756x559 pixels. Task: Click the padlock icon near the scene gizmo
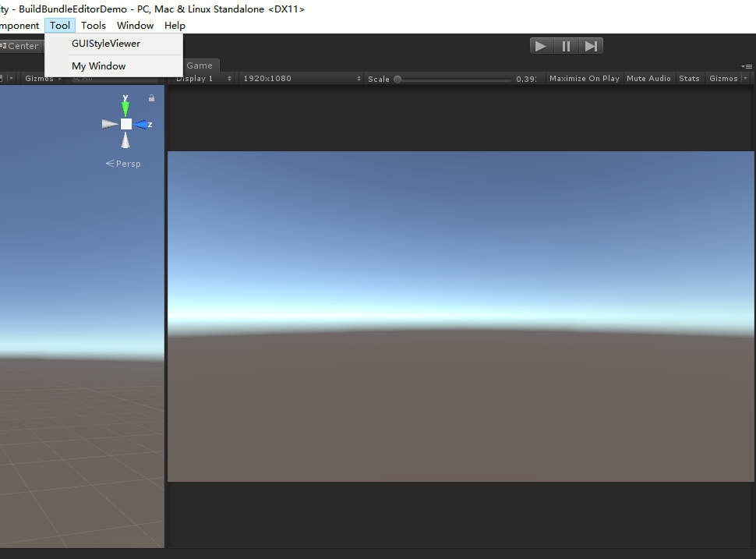pyautogui.click(x=151, y=98)
